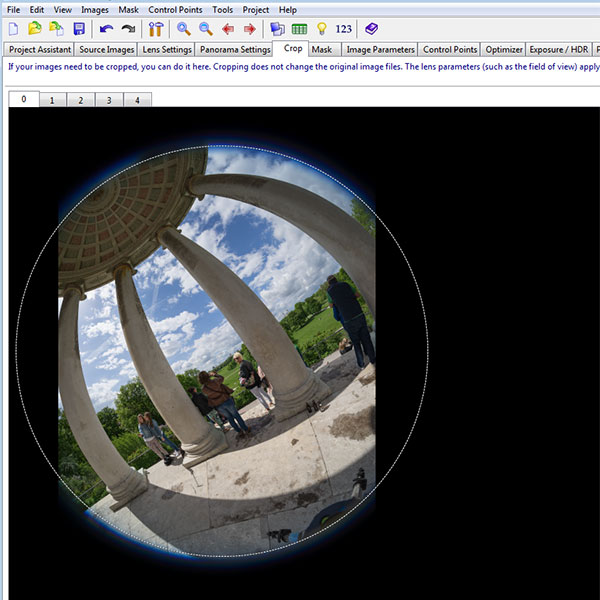Image resolution: width=600 pixels, height=600 pixels.
Task: Click the New Project icon
Action: click(x=13, y=29)
